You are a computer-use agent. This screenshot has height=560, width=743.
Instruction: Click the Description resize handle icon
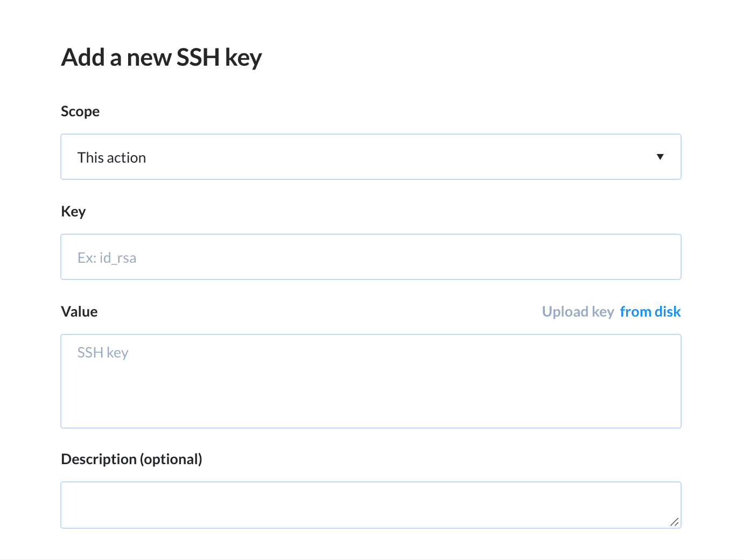674,522
